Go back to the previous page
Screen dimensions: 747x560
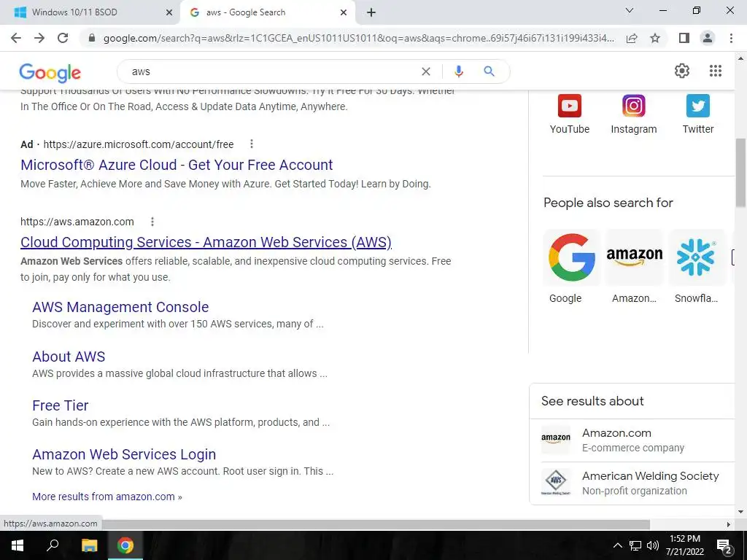point(16,38)
